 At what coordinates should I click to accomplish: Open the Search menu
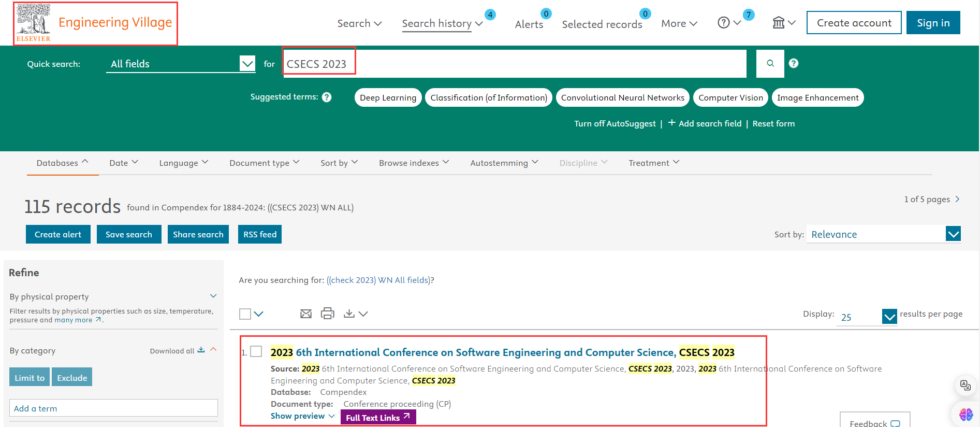point(359,23)
